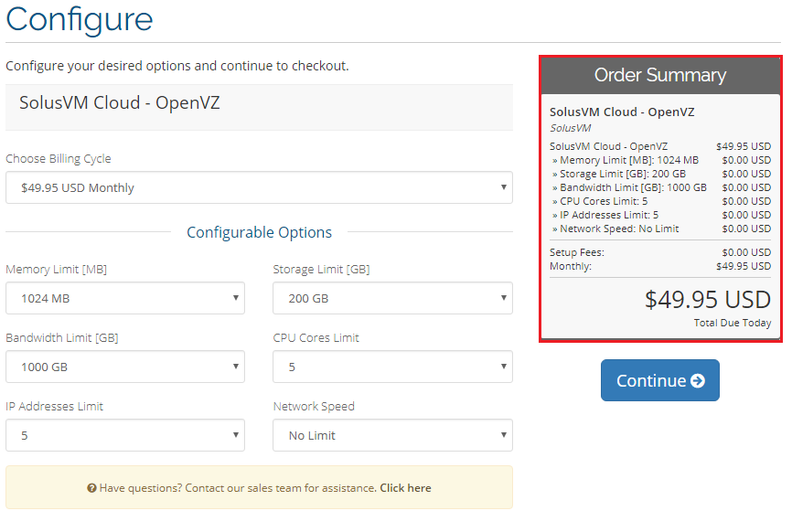Click the 'Setup Fees:' row
The image size is (792, 532).
(660, 252)
